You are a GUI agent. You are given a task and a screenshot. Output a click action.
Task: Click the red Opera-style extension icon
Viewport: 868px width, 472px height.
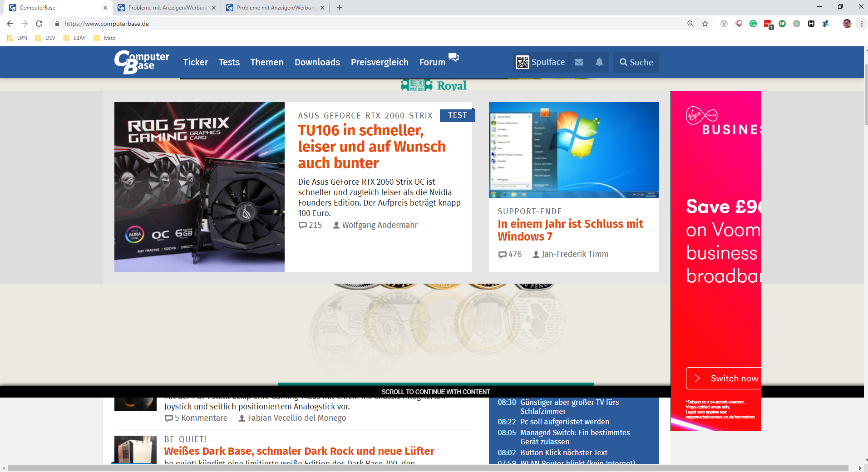coord(739,24)
